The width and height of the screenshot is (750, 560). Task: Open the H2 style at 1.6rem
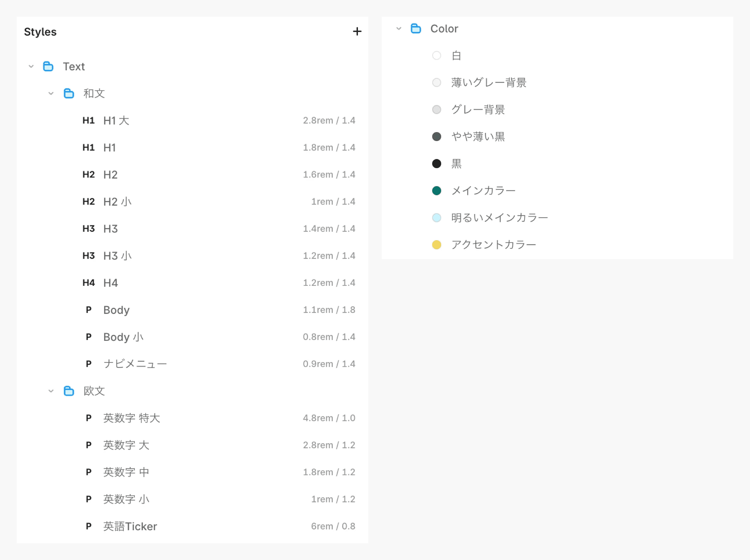pyautogui.click(x=110, y=175)
